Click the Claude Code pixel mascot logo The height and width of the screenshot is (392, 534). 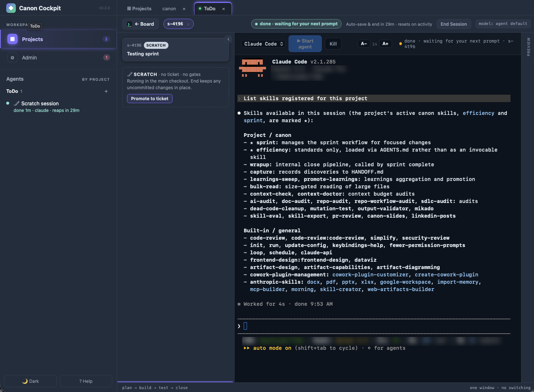[253, 68]
